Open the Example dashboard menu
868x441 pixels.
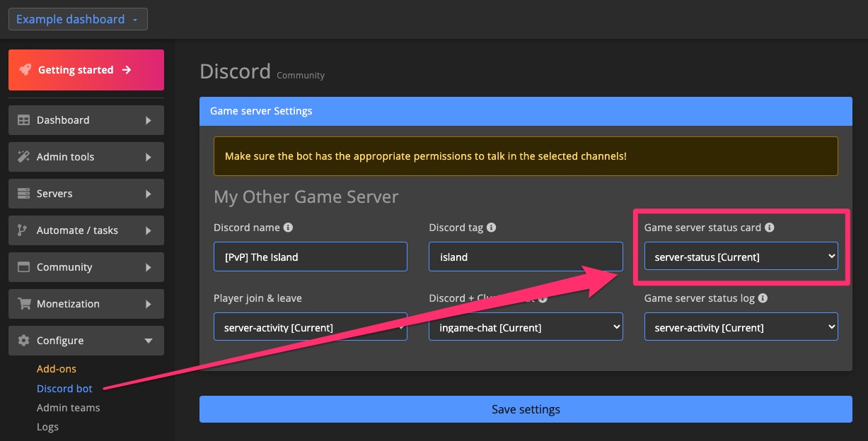coord(78,19)
